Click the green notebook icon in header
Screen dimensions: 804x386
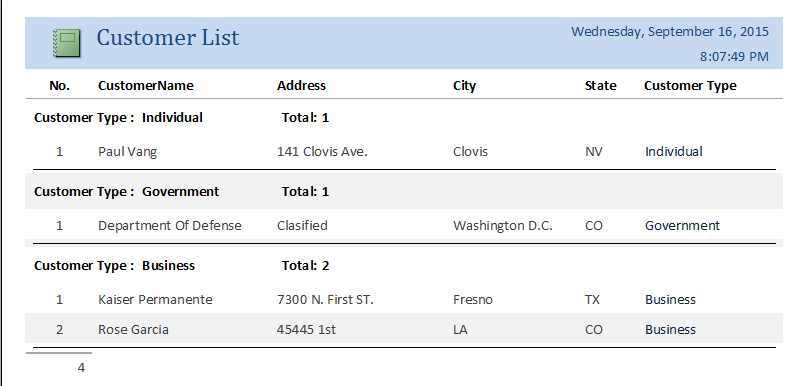click(67, 43)
